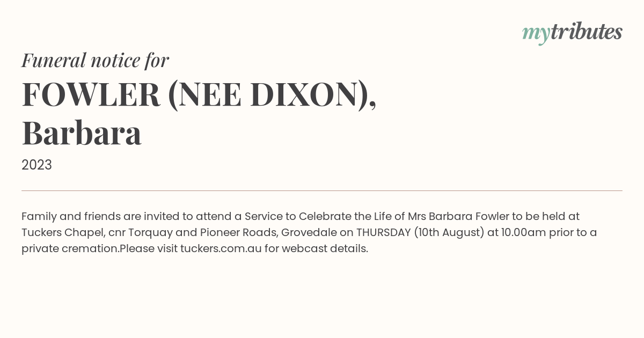Viewport: 644px width, 338px height.
Task: Click "Mrs Barbara Fowler" in the paragraph
Action: point(458,216)
